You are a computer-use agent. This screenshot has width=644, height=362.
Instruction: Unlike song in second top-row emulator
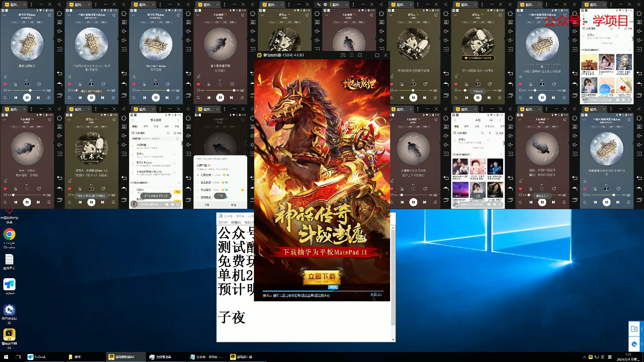[69, 84]
